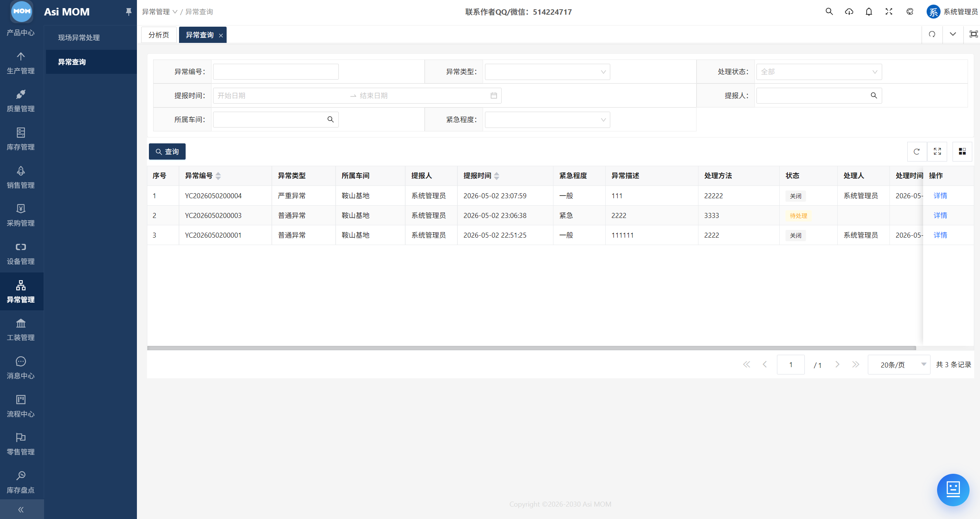Click the horizontal table scrollbar

(531, 348)
